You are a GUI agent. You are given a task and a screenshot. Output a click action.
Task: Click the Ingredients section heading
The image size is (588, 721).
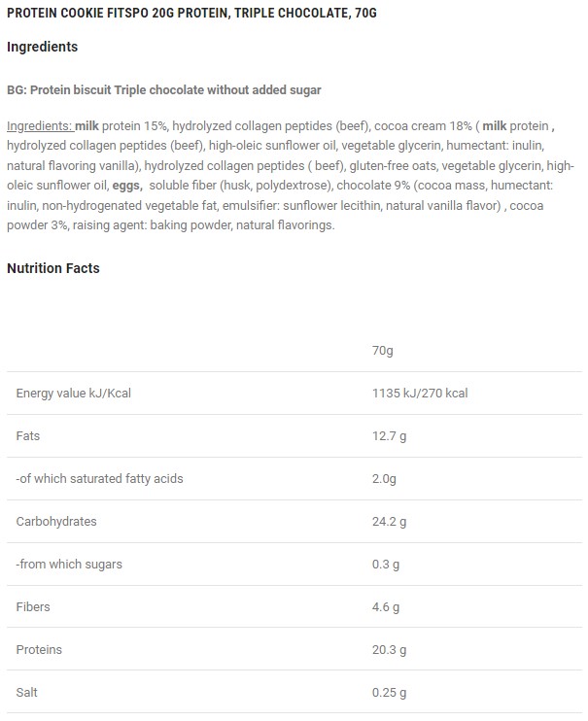click(x=43, y=47)
